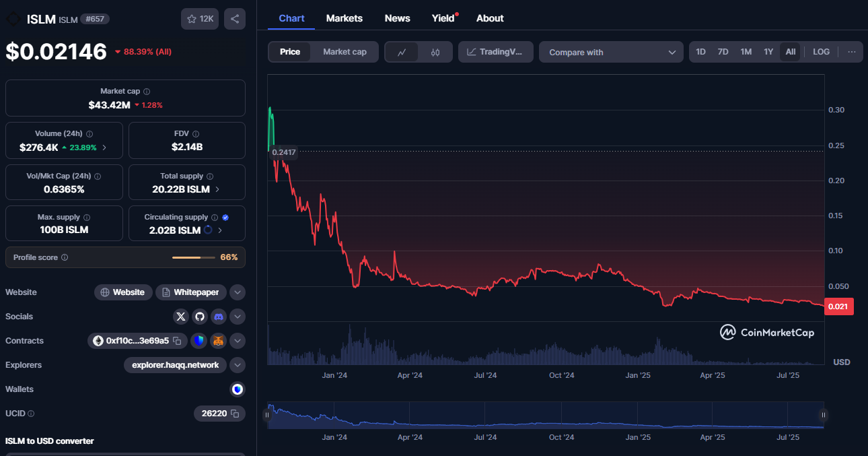Copy the contract address with the copy icon
The width and height of the screenshot is (868, 456).
[x=178, y=341]
